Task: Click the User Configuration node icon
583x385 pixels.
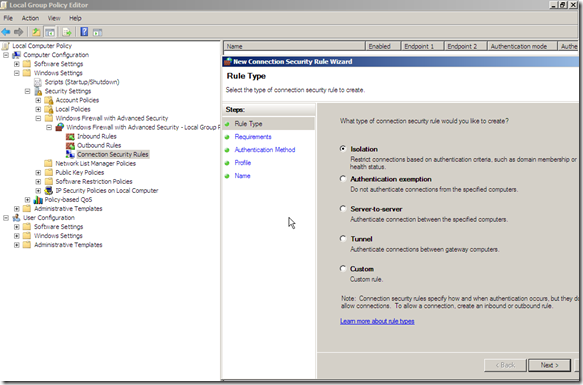Action: 16,218
